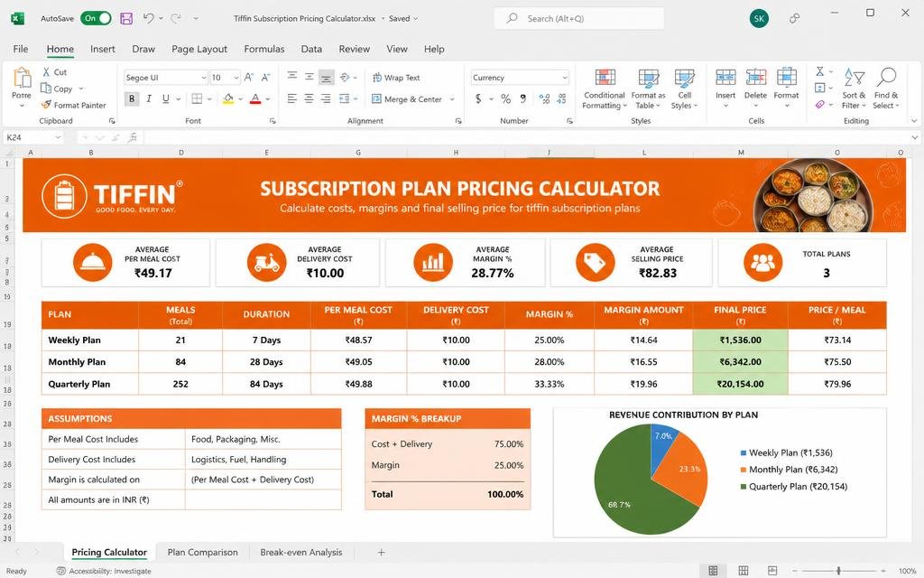This screenshot has width=924, height=578.
Task: Expand the Font dialog launcher
Action: tap(273, 121)
